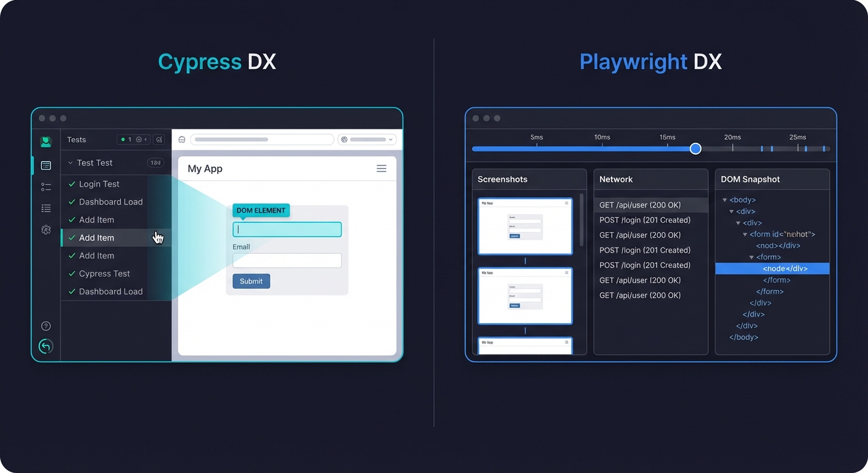Select the user profile icon in the Cypress sidebar
868x473 pixels.
coord(46,141)
